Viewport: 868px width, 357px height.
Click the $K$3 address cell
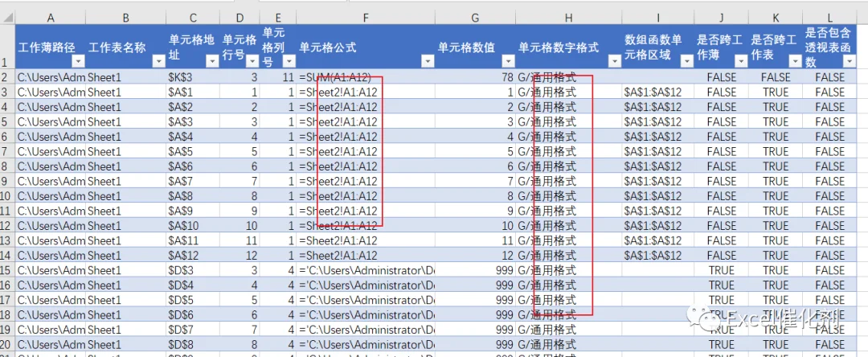[x=193, y=77]
